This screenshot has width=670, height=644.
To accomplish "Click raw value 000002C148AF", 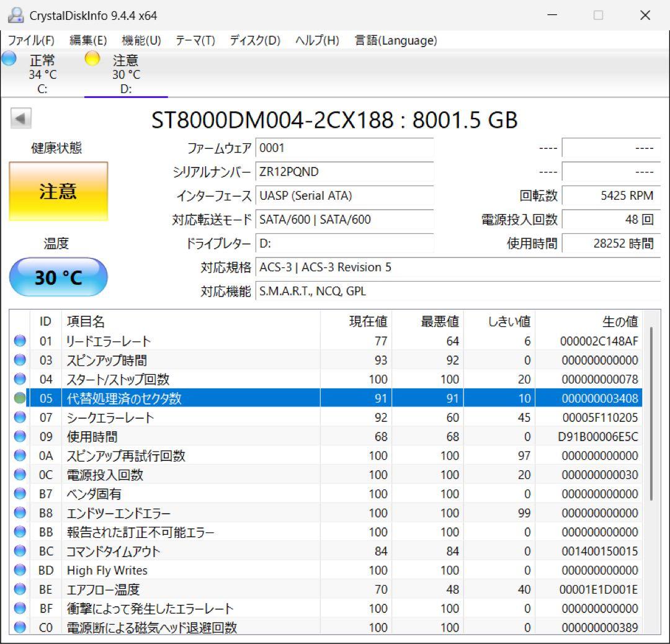I will [x=599, y=341].
